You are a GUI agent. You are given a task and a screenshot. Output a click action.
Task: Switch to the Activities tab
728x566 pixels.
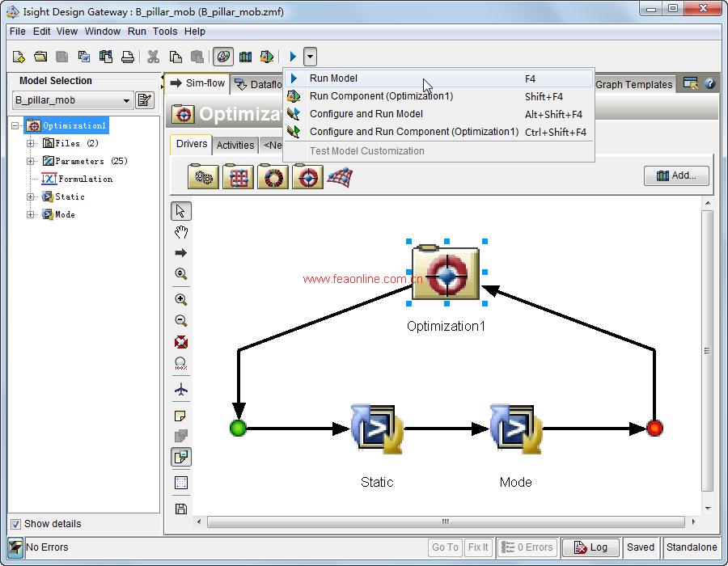235,146
